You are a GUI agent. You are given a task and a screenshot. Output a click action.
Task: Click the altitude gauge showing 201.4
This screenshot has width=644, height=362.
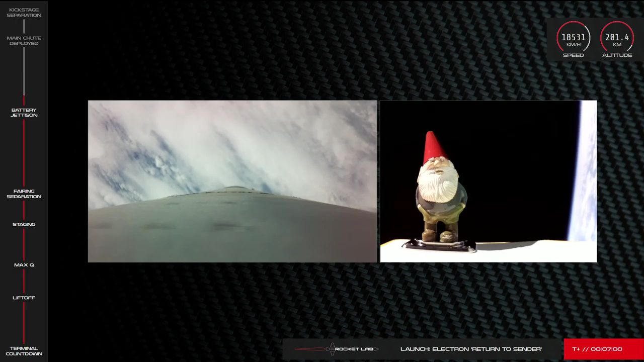(x=617, y=38)
